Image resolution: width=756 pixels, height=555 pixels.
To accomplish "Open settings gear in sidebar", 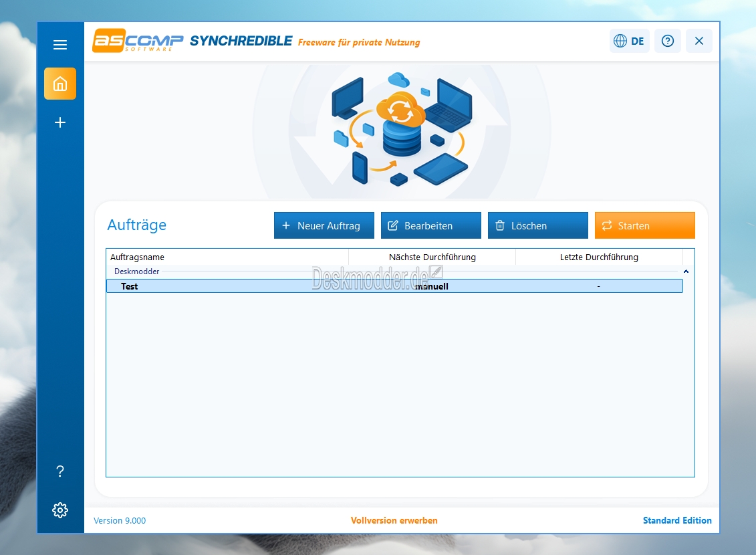I will point(59,510).
